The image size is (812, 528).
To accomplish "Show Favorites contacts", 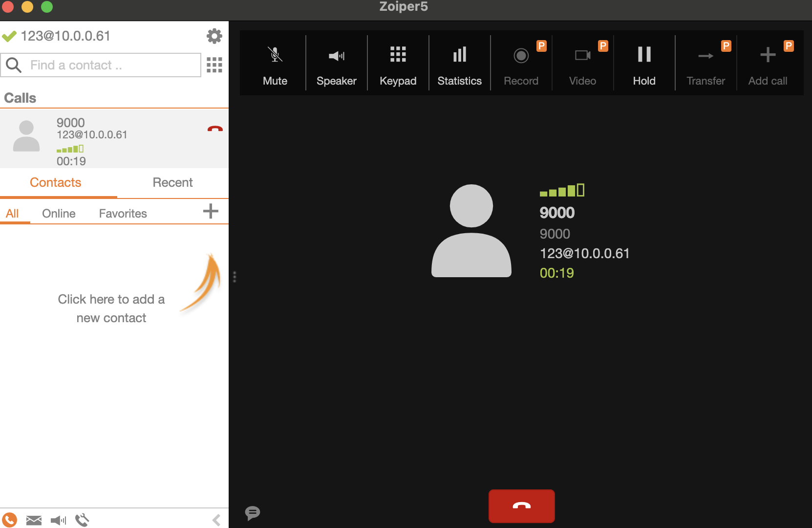I will [123, 214].
